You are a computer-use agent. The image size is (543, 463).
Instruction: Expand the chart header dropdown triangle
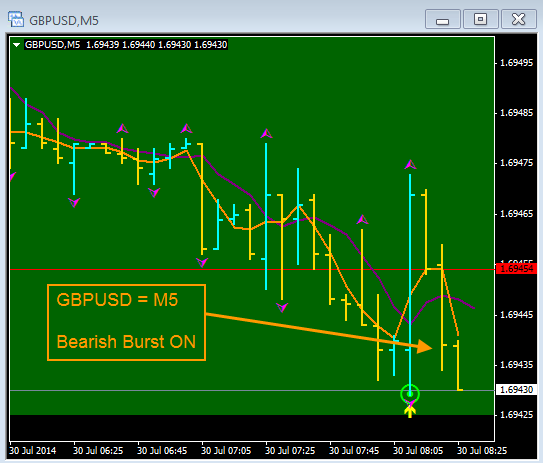(x=16, y=45)
